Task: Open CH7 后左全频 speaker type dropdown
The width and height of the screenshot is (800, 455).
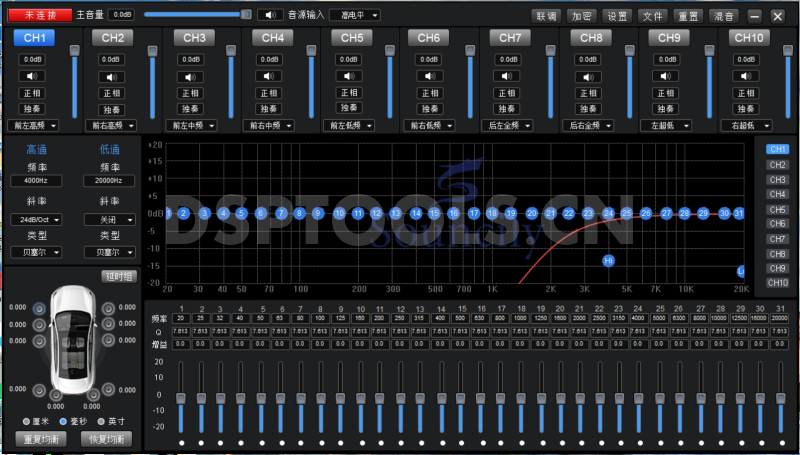Action: [x=507, y=125]
